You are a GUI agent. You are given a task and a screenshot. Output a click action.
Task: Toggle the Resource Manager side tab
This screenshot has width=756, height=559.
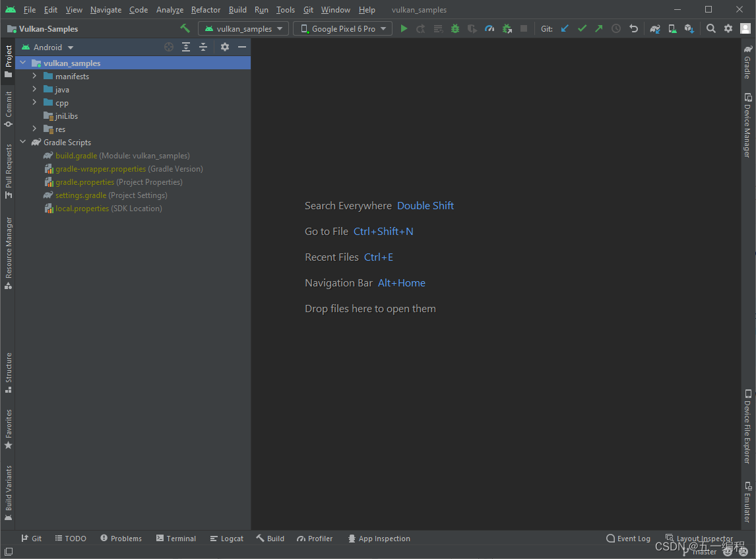(8, 253)
